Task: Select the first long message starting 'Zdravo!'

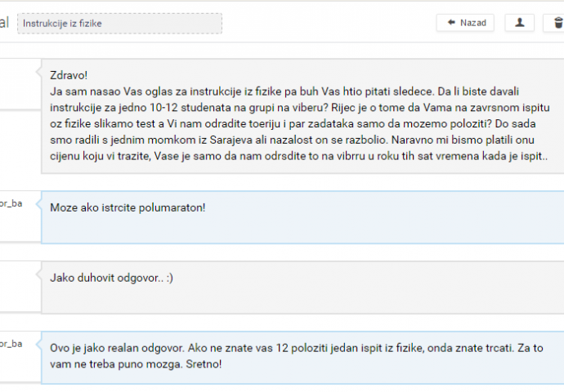Action: 301,115
